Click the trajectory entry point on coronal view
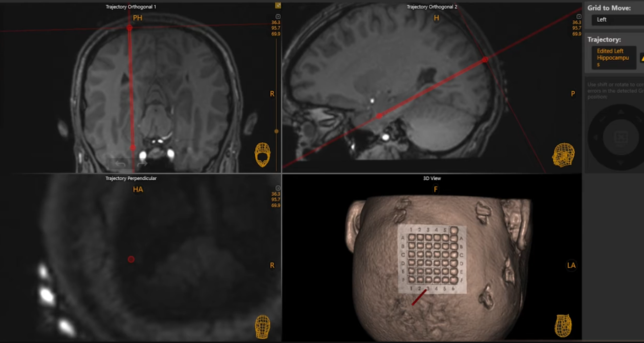Image resolution: width=644 pixels, height=343 pixels. tap(129, 28)
